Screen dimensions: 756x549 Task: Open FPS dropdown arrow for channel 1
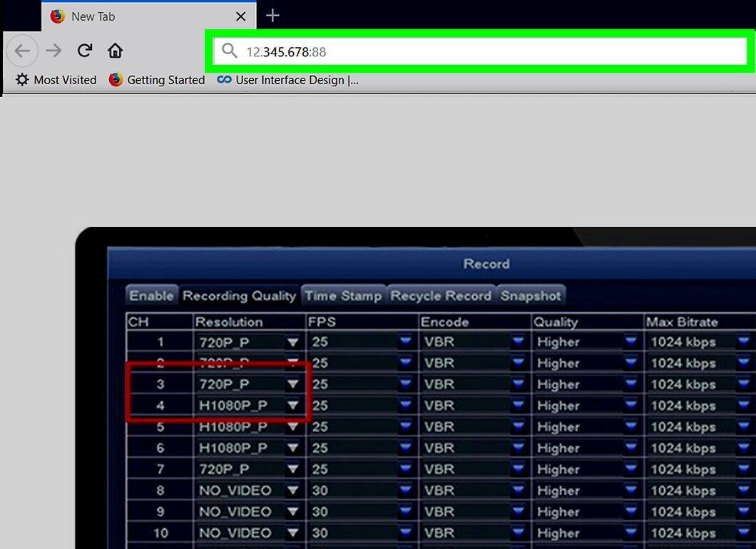click(x=406, y=342)
